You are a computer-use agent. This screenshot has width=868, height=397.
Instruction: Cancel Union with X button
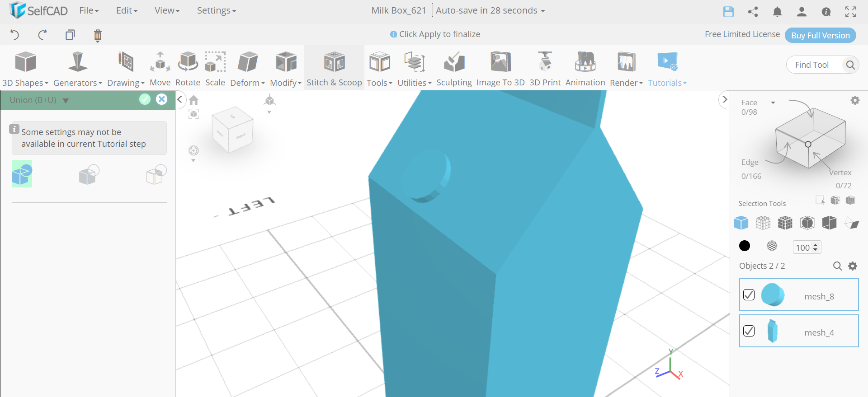(161, 99)
